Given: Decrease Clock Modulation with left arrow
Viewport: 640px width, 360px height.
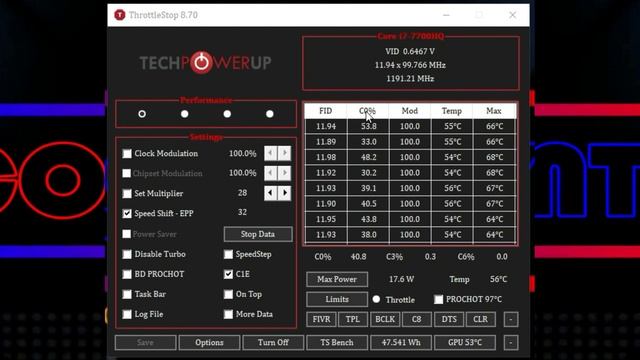Looking at the screenshot, I should (x=270, y=153).
